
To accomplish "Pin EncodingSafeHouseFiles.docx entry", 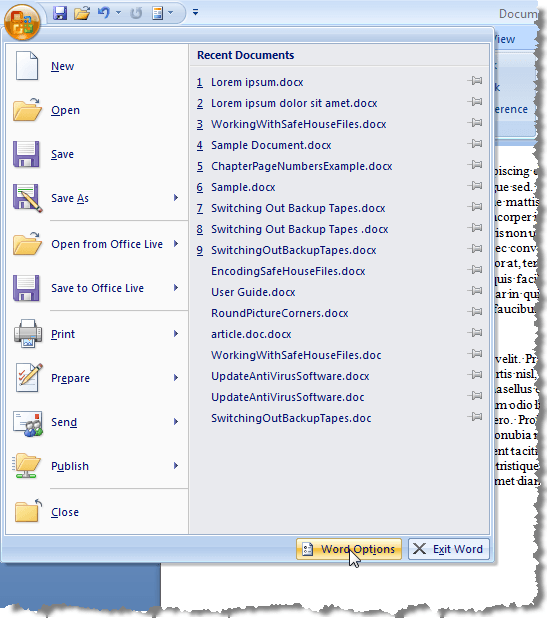I will click(x=475, y=270).
